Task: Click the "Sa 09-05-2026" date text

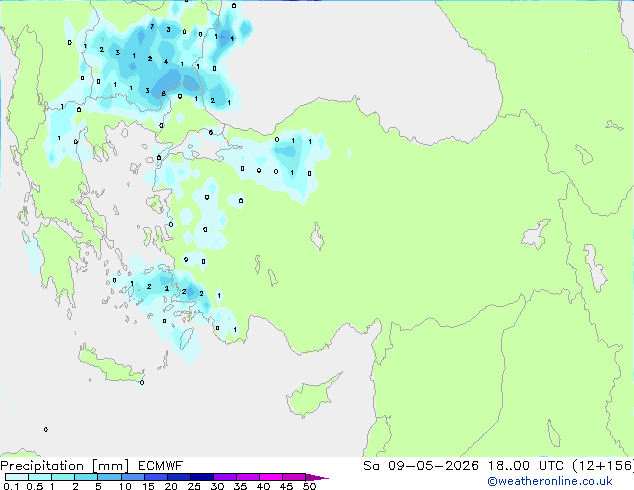Action: [421, 466]
